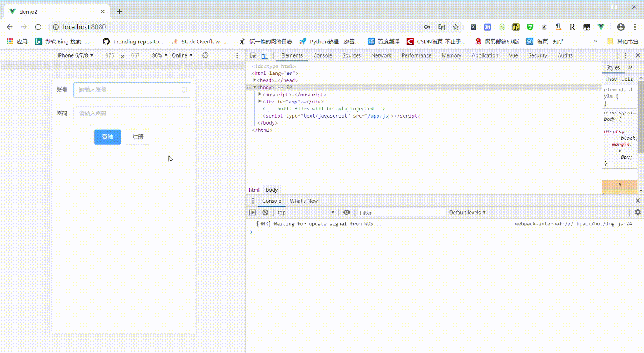
Task: Click the translate page icon
Action: [441, 27]
